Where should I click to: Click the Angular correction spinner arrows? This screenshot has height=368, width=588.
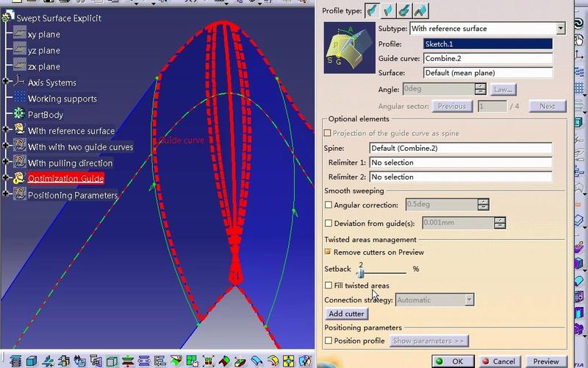point(484,205)
